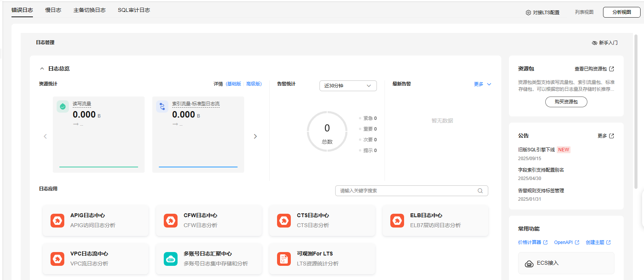This screenshot has height=280, width=644.
Task: Click the ECS接入 icon
Action: point(529,264)
